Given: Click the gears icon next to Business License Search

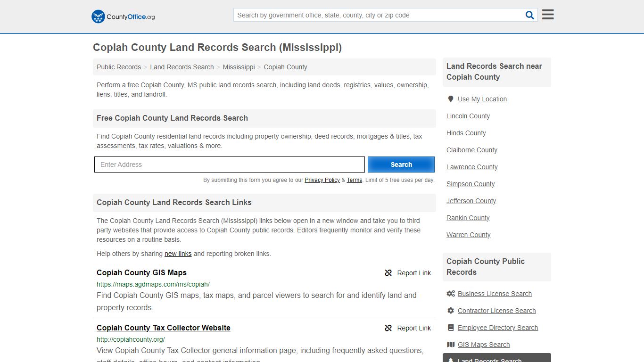Looking at the screenshot, I should [x=451, y=294].
